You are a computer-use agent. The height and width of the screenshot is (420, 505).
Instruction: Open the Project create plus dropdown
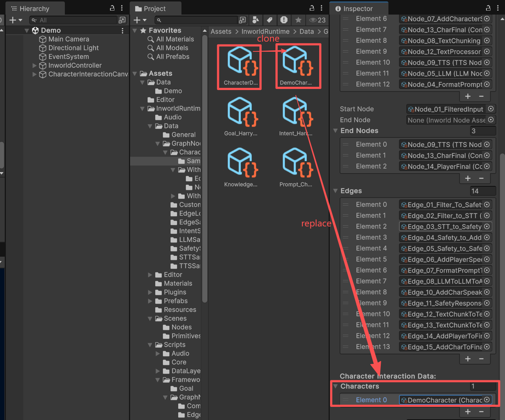coord(140,20)
